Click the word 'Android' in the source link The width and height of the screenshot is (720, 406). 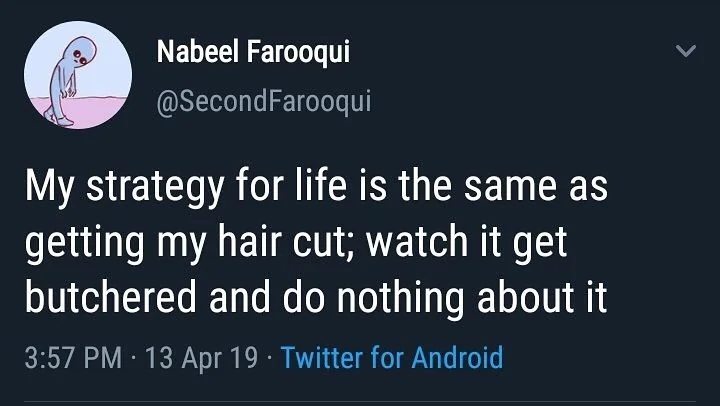(x=457, y=357)
